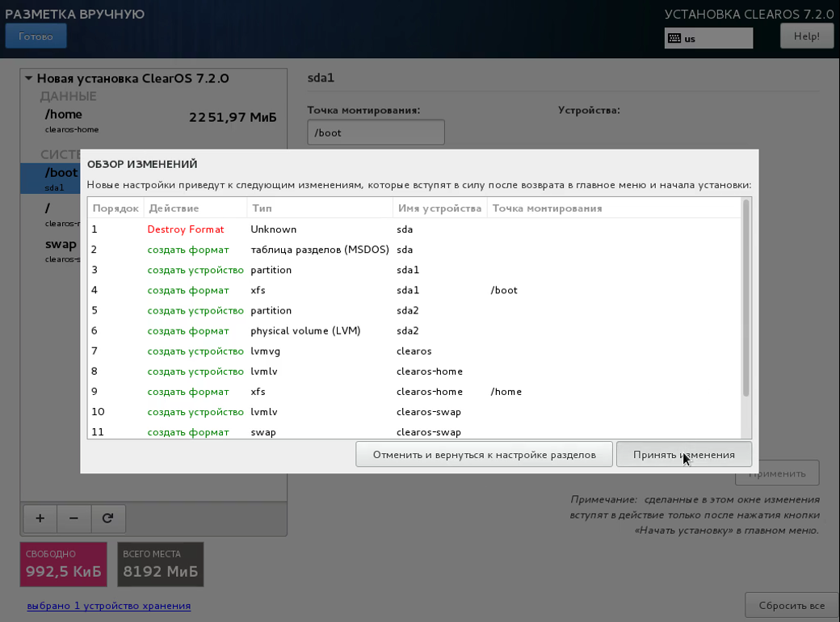This screenshot has height=622, width=840.
Task: Collapse the 'Новая установка ClearOS 7.2.0' tree
Action: (x=28, y=78)
